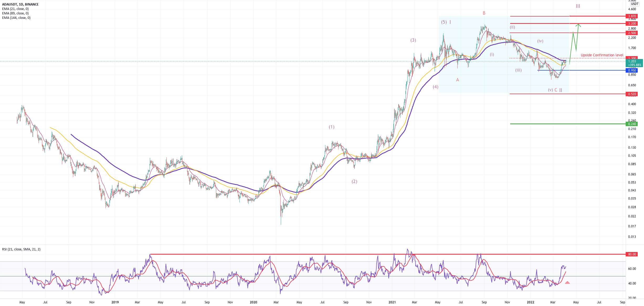
Task: Click the 0.520 red price label
Action: [632, 94]
